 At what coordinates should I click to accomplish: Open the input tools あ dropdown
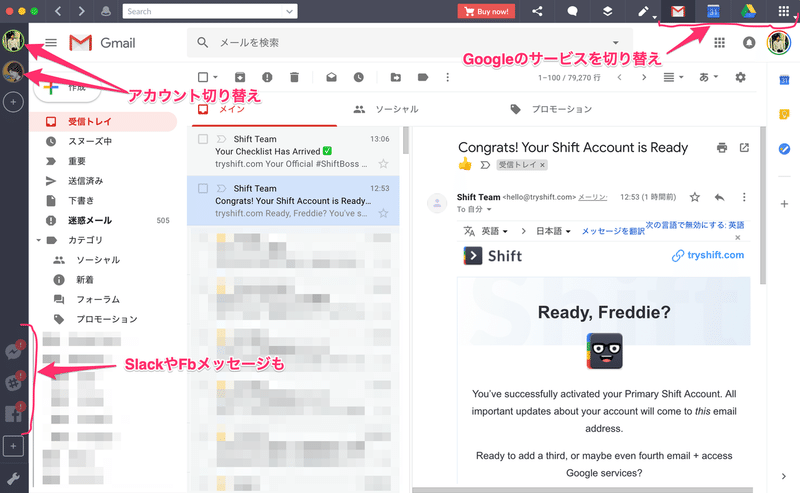coord(708,77)
